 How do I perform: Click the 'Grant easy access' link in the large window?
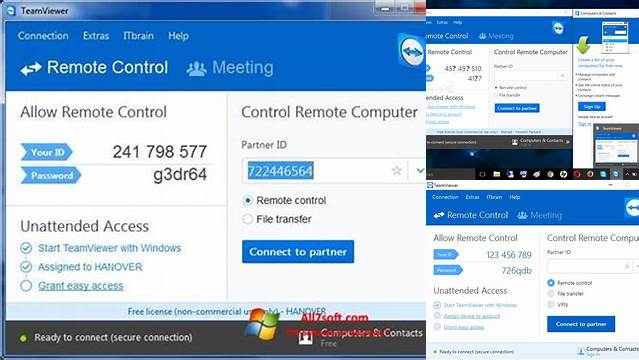coord(81,286)
